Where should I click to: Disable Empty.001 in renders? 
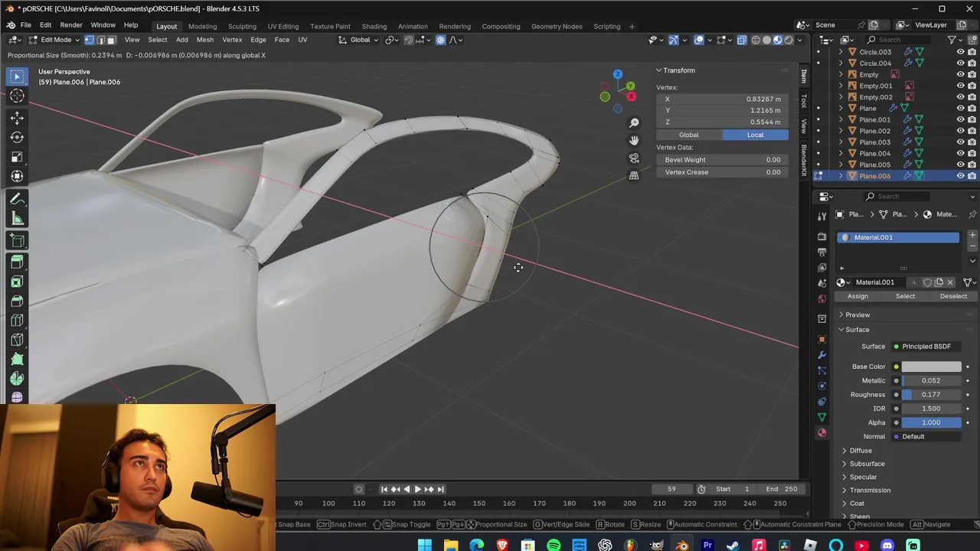[x=972, y=86]
